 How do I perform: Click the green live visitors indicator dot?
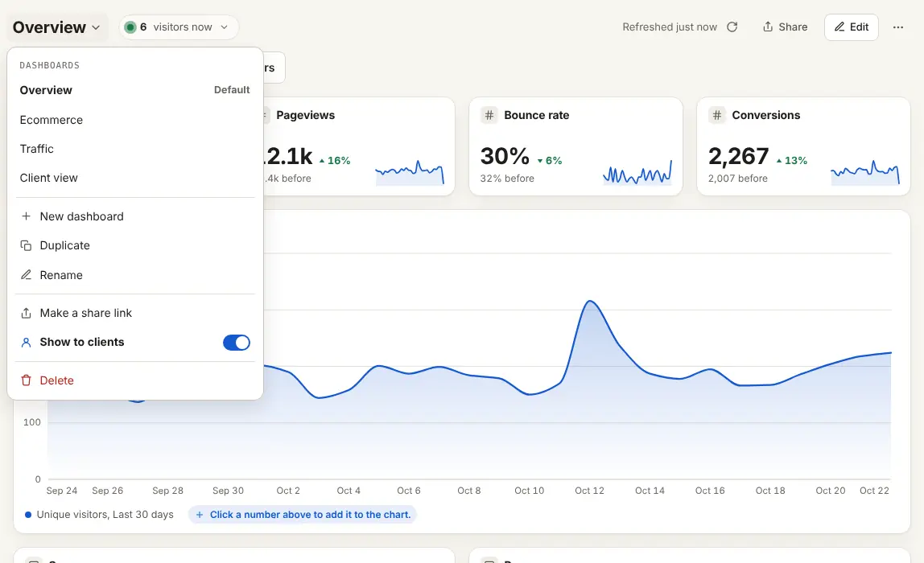130,27
